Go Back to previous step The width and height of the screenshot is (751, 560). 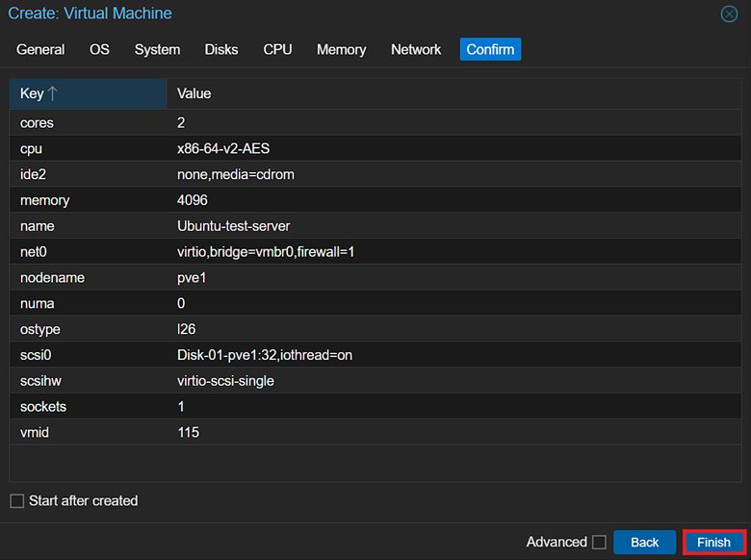click(x=644, y=543)
